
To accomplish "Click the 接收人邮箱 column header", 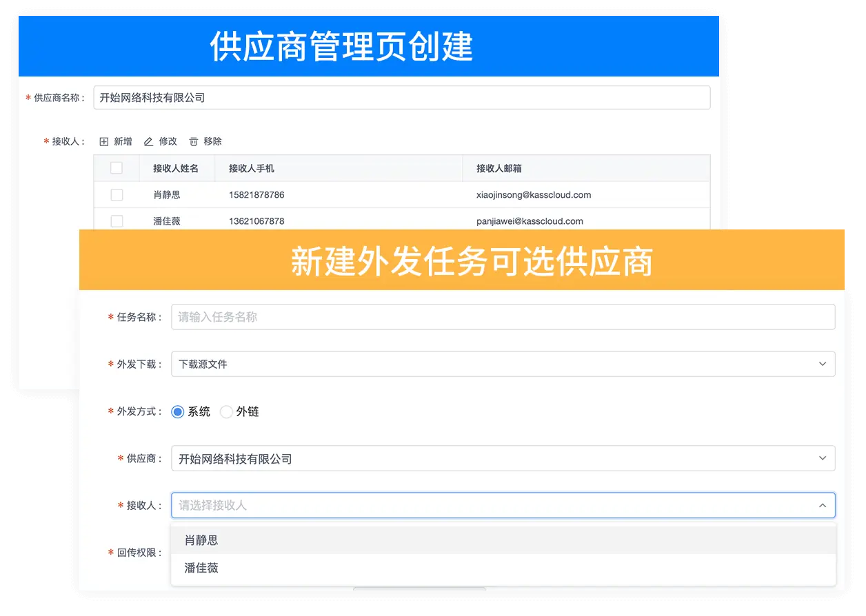I will coord(499,168).
